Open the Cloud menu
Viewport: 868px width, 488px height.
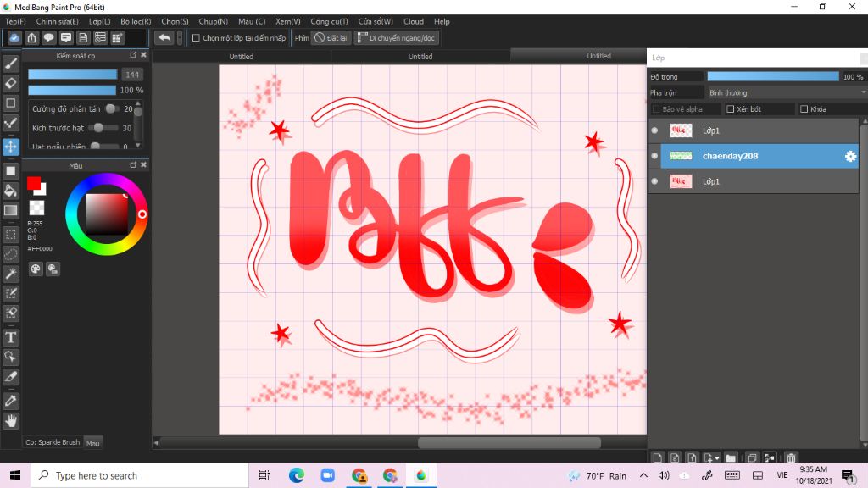click(x=414, y=21)
